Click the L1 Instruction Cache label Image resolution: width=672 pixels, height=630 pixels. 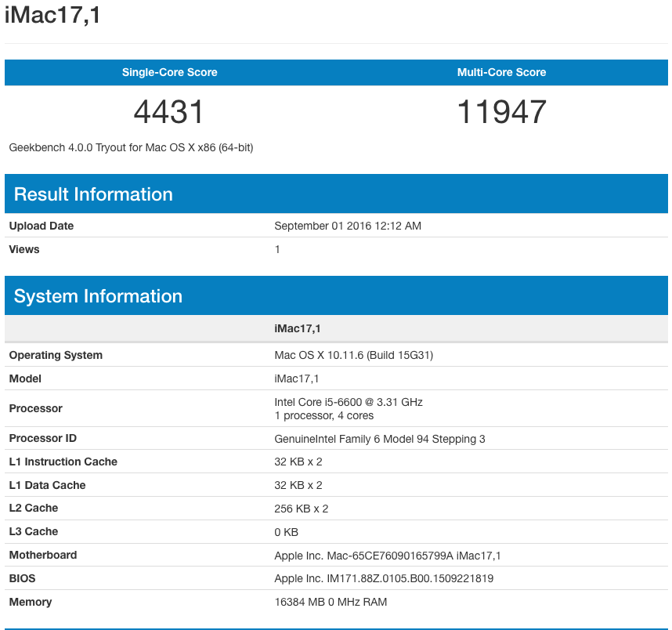coord(63,462)
